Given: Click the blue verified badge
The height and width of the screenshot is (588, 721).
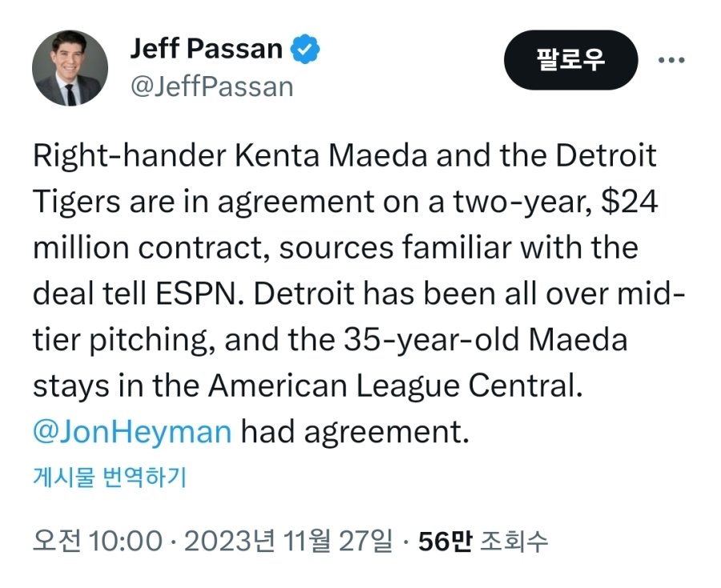Looking at the screenshot, I should click(304, 50).
